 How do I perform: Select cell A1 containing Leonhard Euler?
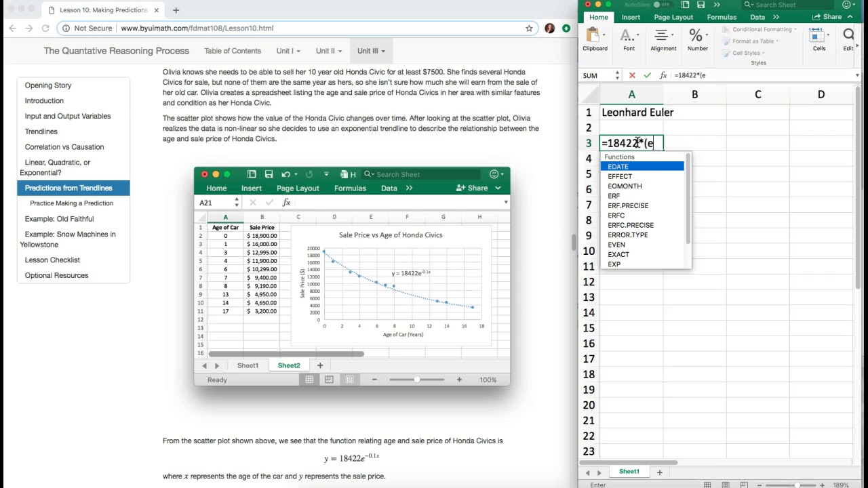coord(631,113)
